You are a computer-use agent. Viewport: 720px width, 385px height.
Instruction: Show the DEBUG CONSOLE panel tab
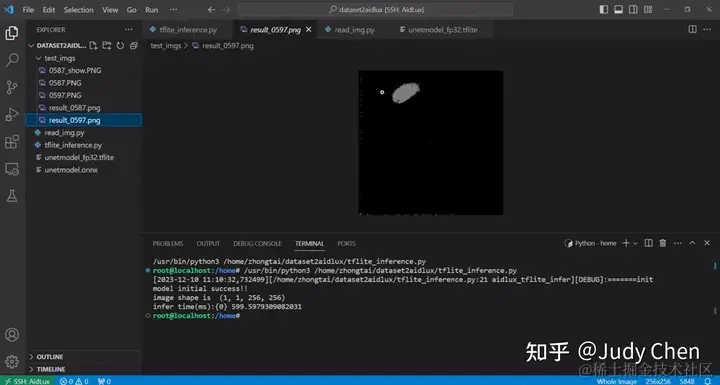point(257,243)
